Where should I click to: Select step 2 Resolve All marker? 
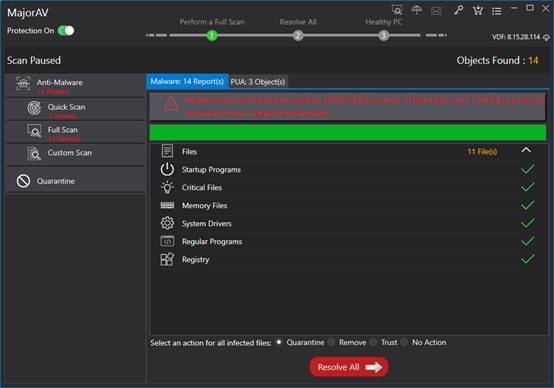298,35
